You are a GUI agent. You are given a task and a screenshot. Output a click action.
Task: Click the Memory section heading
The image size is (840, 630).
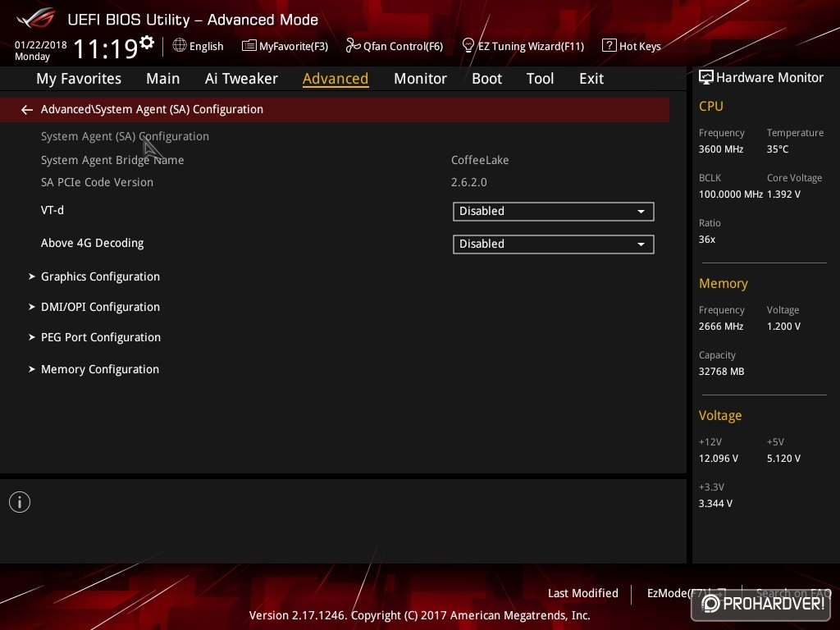pyautogui.click(x=724, y=283)
